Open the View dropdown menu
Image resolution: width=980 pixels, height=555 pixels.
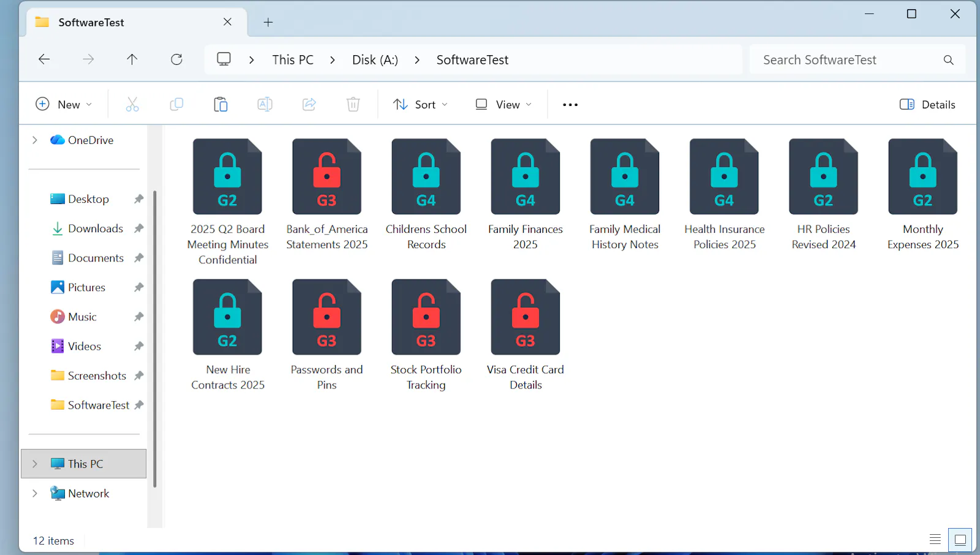tap(503, 104)
